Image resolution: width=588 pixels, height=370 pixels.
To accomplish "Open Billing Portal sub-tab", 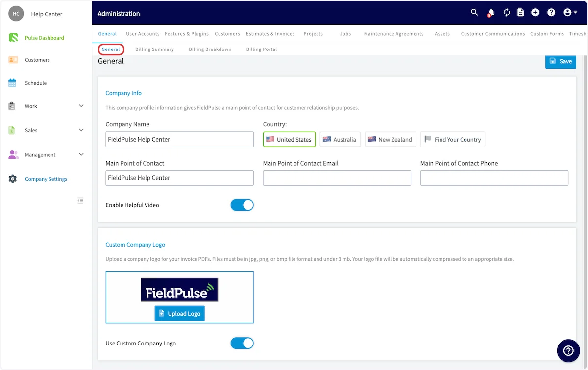I will 262,49.
